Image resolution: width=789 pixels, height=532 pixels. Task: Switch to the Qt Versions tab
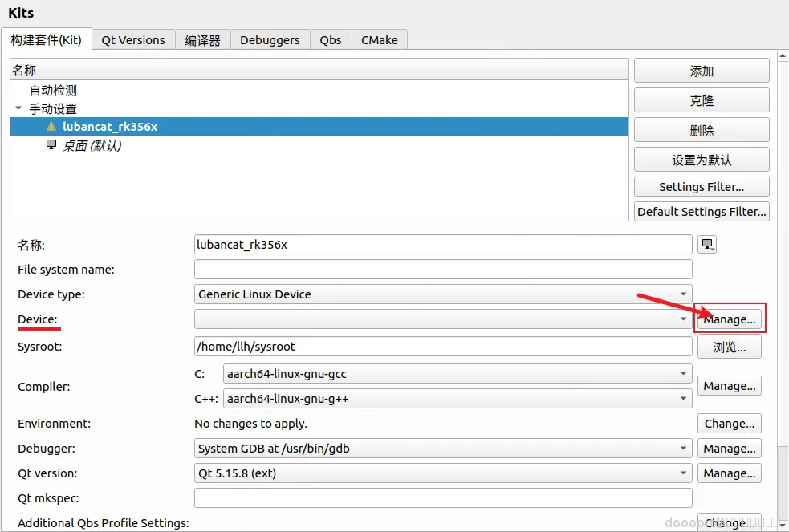[x=133, y=40]
